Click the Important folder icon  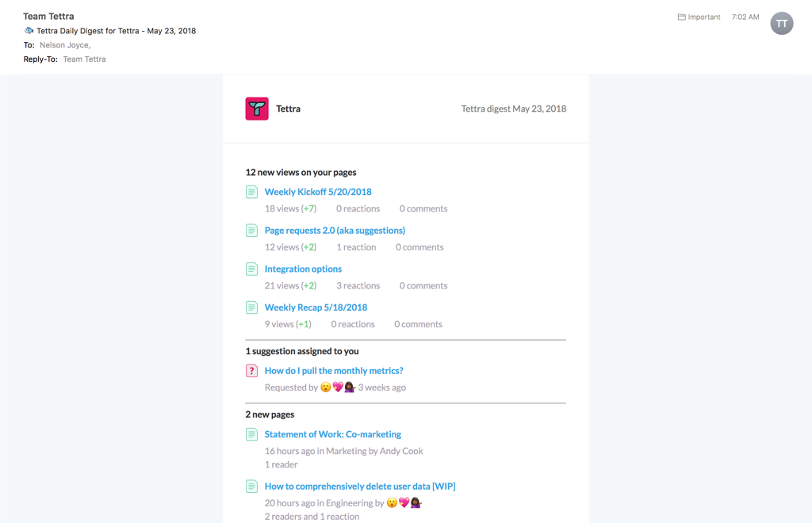681,17
